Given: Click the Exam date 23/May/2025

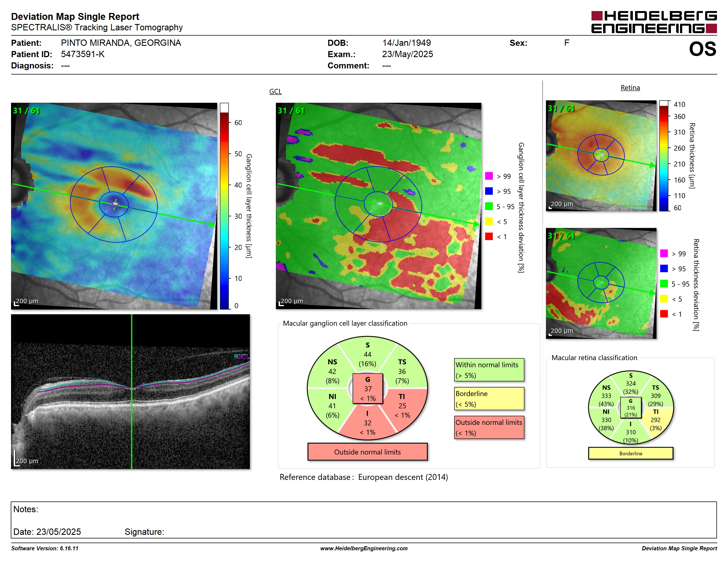Looking at the screenshot, I should point(407,54).
